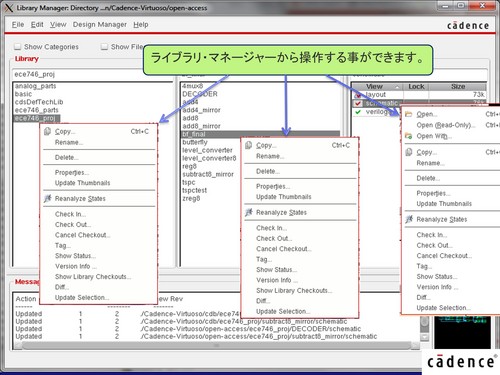This screenshot has height=375, width=500.
Task: Toggle the Show Files checkbox
Action: coord(104,47)
